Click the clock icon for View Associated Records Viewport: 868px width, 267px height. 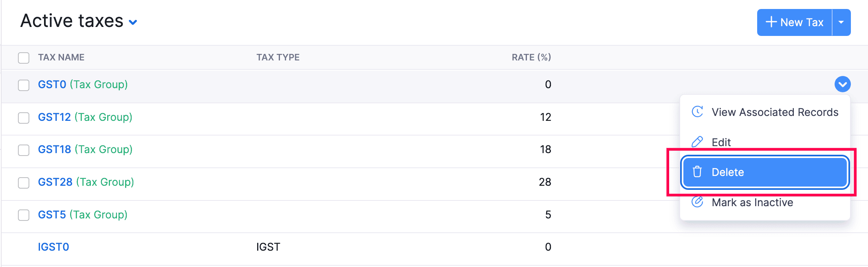point(697,112)
